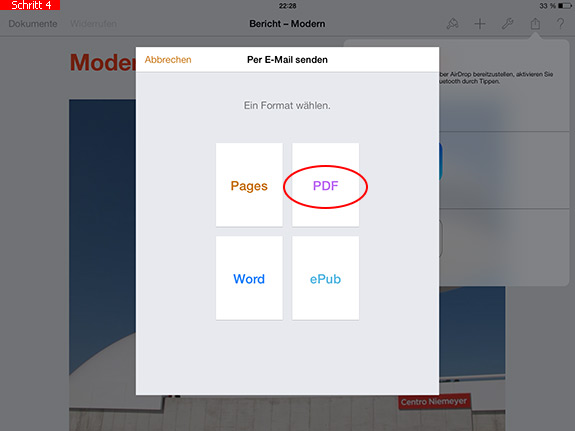Select the Word format tile
The height and width of the screenshot is (431, 575).
click(x=249, y=278)
